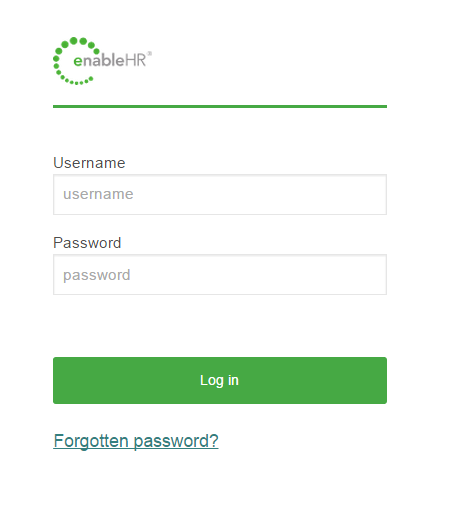Click the 'enable' text in the logo
The height and width of the screenshot is (507, 472).
(x=99, y=60)
